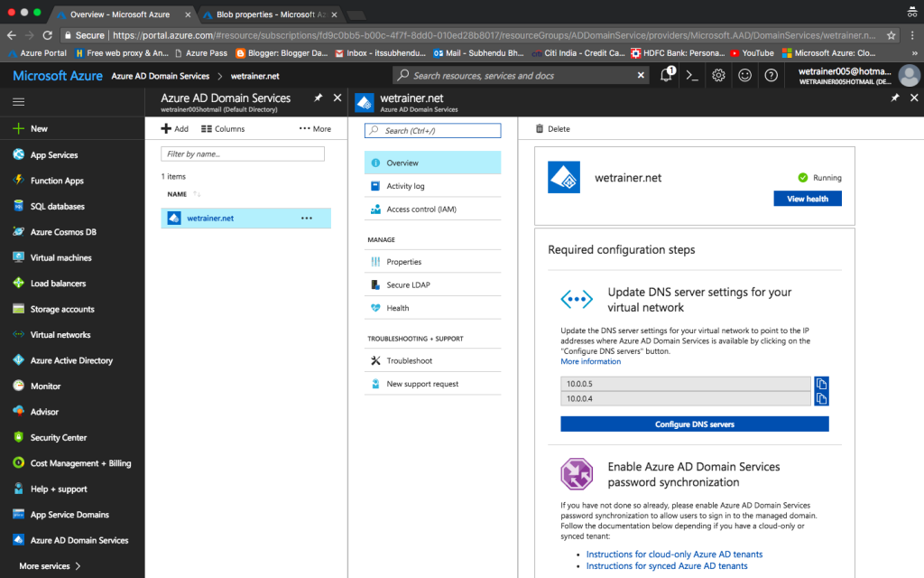Viewport: 924px width, 578px height.
Task: Click the Configure DNS servers button
Action: 694,424
